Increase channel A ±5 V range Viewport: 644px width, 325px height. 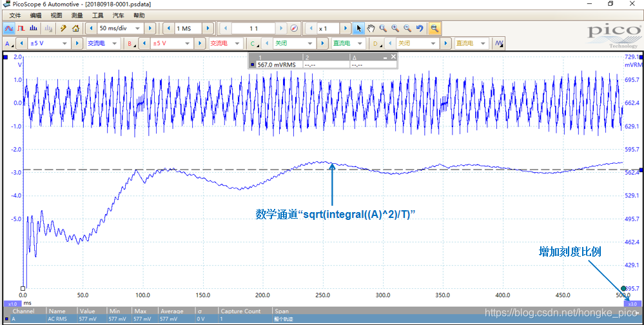pos(77,43)
